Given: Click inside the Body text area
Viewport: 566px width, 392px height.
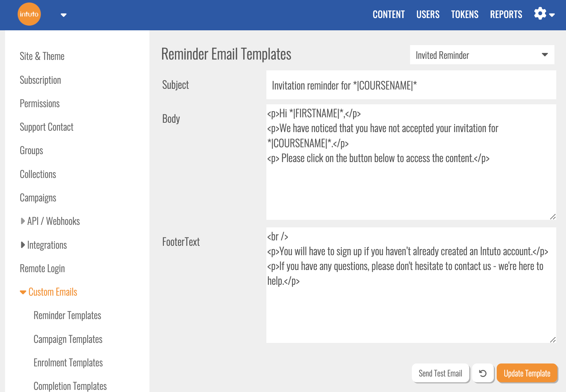Looking at the screenshot, I should point(411,188).
